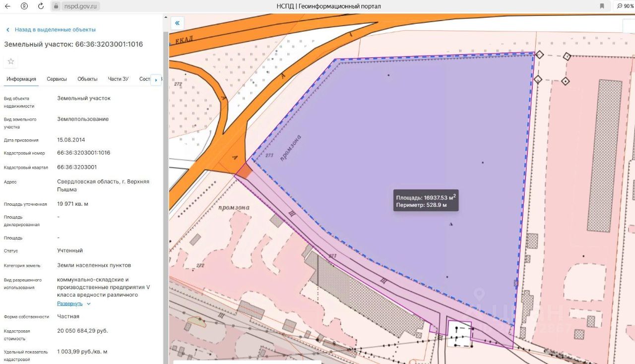This screenshot has height=364, width=635.
Task: Open Yandex home button in browser toolbar
Action: (x=24, y=6)
